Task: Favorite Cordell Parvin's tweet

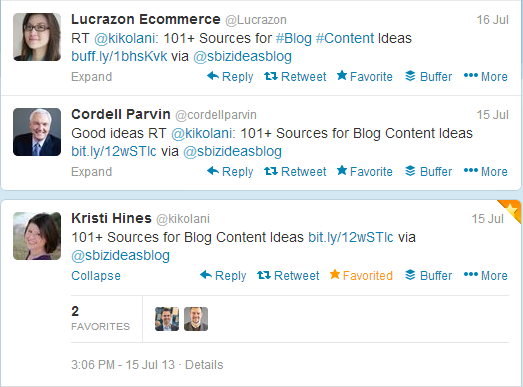Action: coord(365,171)
